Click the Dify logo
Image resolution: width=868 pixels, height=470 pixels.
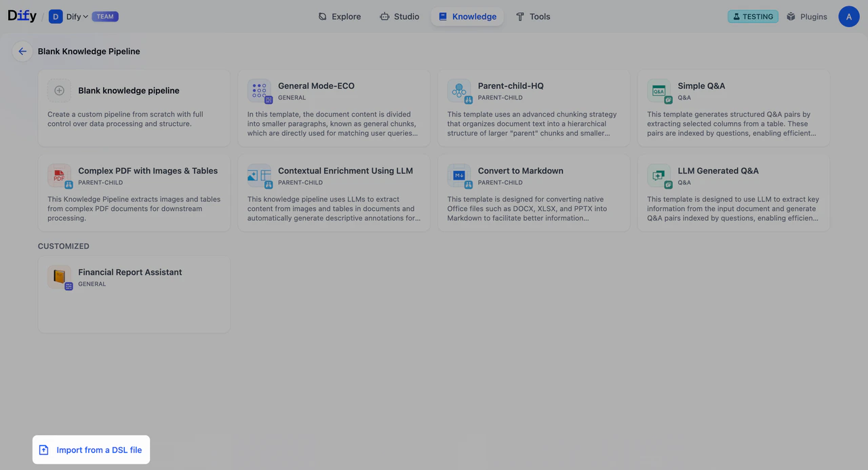tap(22, 16)
